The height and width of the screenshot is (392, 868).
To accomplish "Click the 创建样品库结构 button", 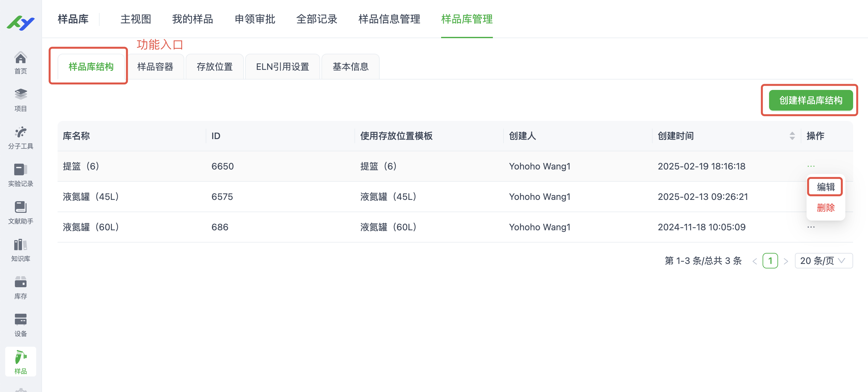I will pos(809,100).
